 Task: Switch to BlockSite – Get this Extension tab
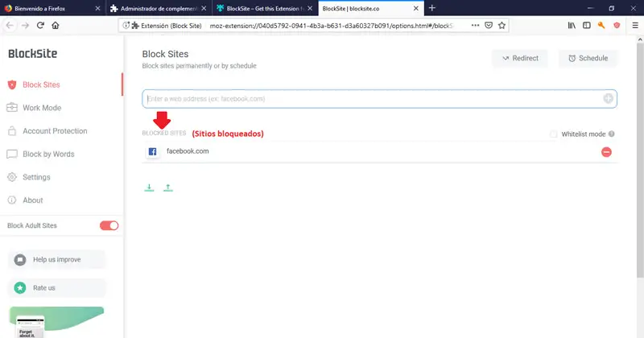(x=265, y=8)
